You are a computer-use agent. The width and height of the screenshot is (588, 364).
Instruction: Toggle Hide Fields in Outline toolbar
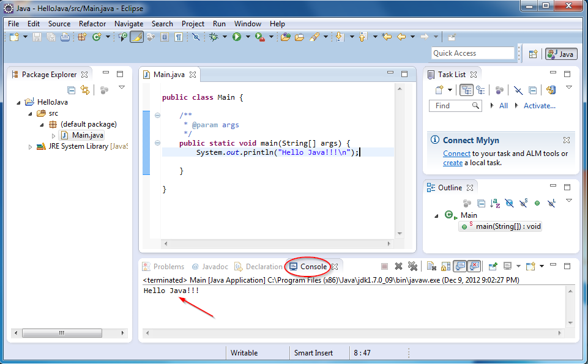click(x=509, y=203)
